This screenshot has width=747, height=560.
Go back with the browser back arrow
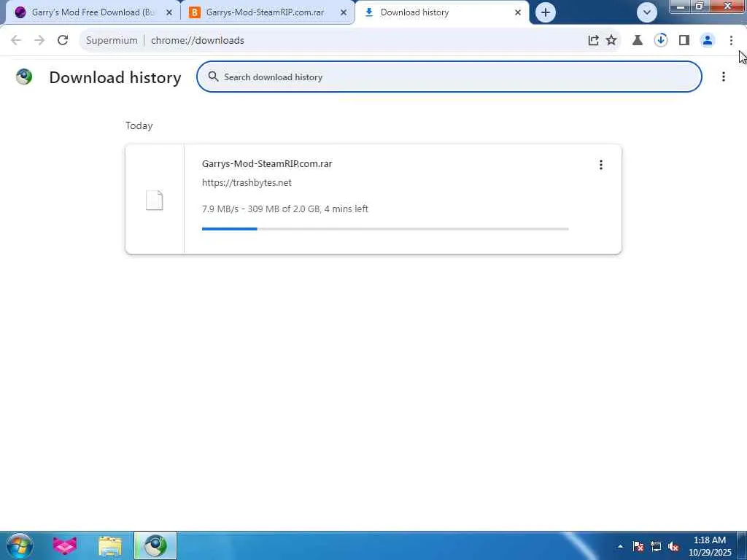tap(16, 41)
